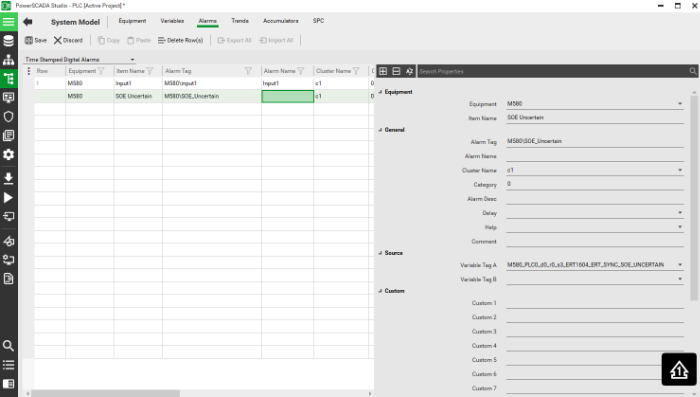This screenshot has width=700, height=397.
Task: Click the search magnifier in properties bar
Action: (693, 71)
